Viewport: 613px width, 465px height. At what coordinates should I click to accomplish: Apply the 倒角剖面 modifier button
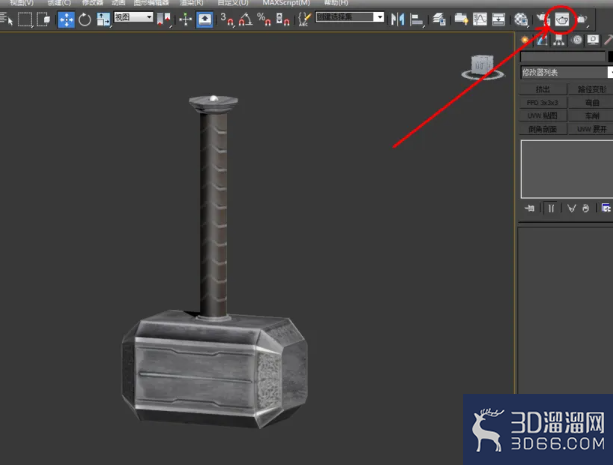pos(543,129)
